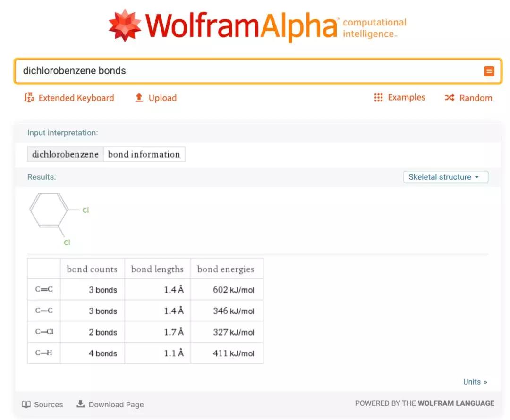Click the dichlorobenzene interpretation cell
The image size is (510, 420).
tap(65, 154)
